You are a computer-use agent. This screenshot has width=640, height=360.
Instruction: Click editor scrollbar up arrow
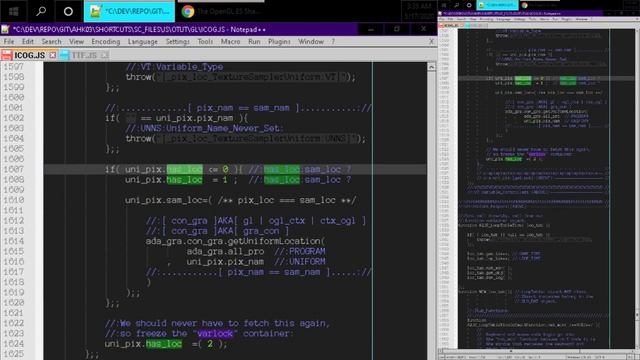click(431, 67)
